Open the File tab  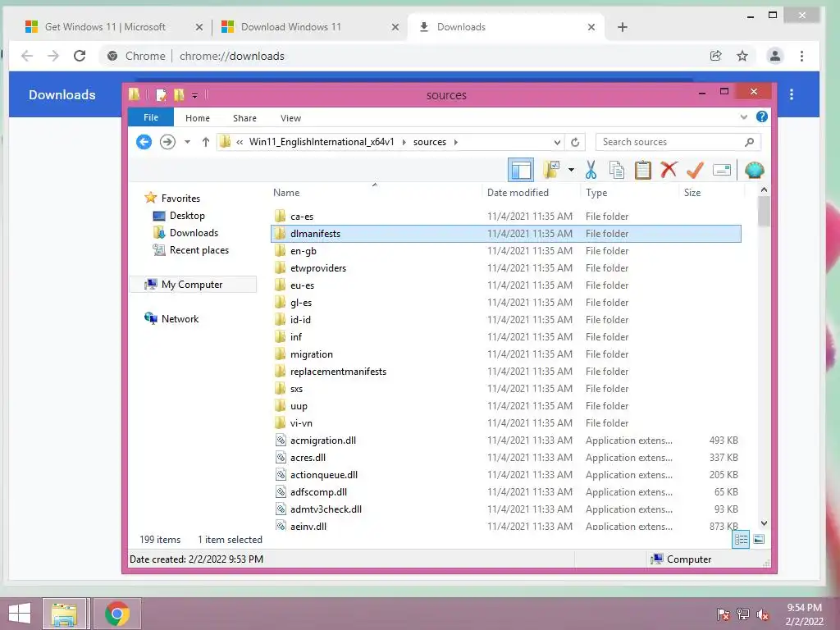[151, 117]
